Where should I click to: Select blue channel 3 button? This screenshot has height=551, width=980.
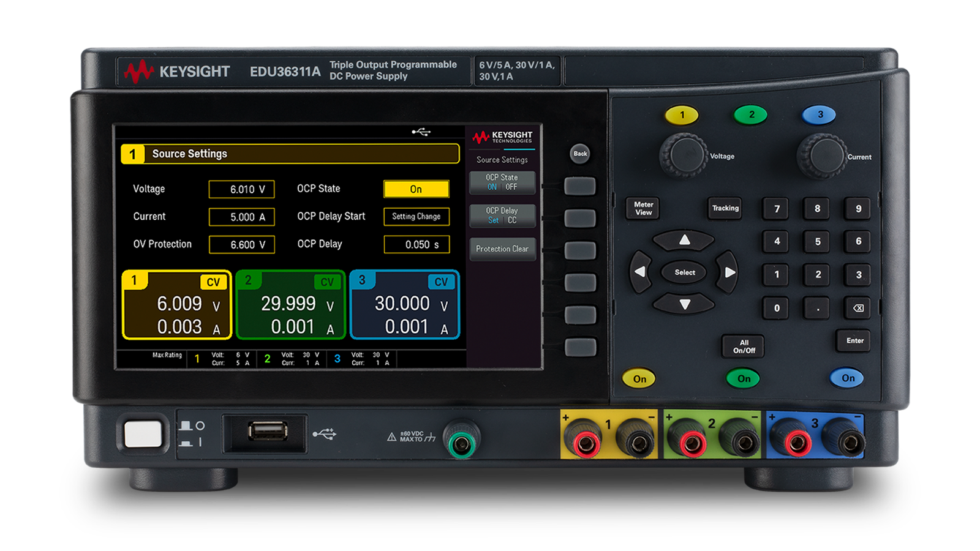(819, 114)
